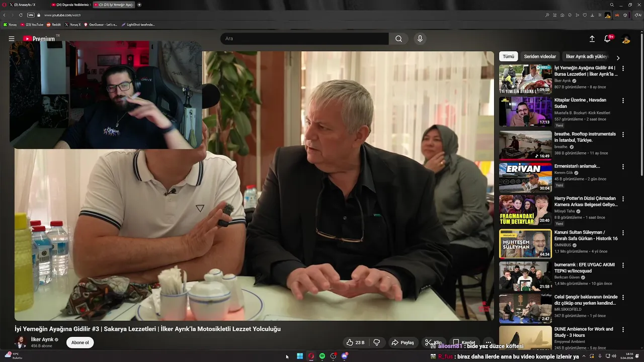Open options for EFE UYGAC AKIMI video
Viewport: 644px width, 362px height.
pyautogui.click(x=623, y=265)
